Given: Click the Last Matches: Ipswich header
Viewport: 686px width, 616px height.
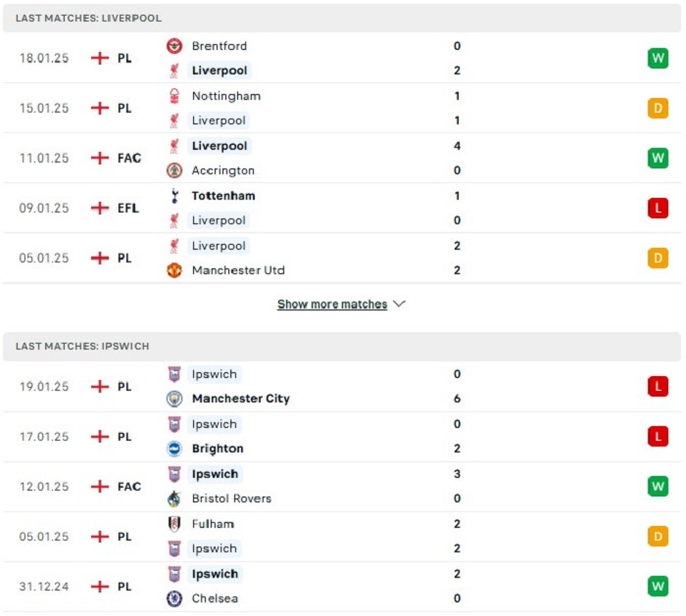Looking at the screenshot, I should pyautogui.click(x=342, y=347).
